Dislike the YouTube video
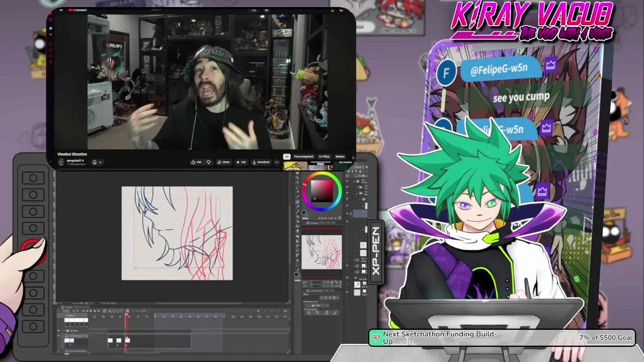644x362 pixels. [x=209, y=162]
